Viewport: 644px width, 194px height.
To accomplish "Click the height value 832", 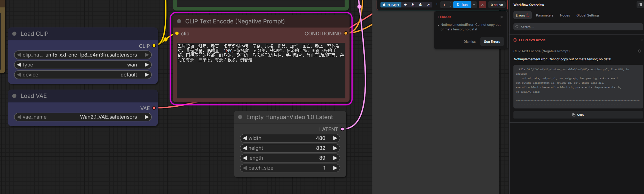I will tap(321, 148).
